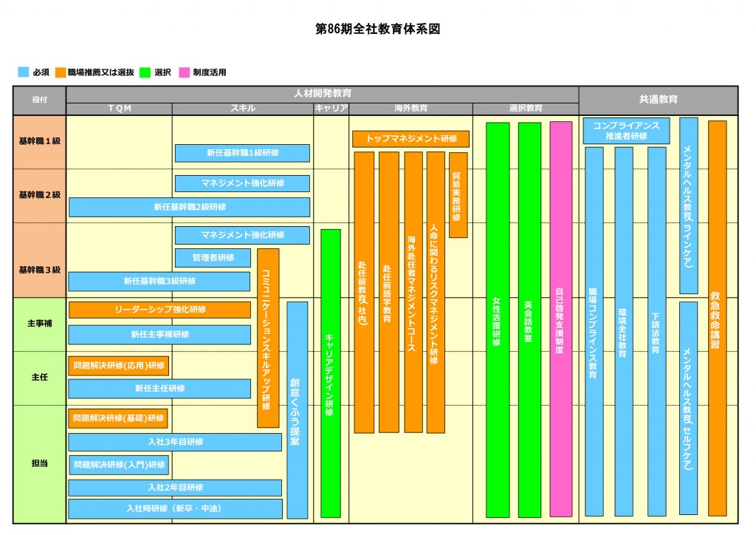Click the pink 自己啓発支援制度 bar

pyautogui.click(x=561, y=319)
